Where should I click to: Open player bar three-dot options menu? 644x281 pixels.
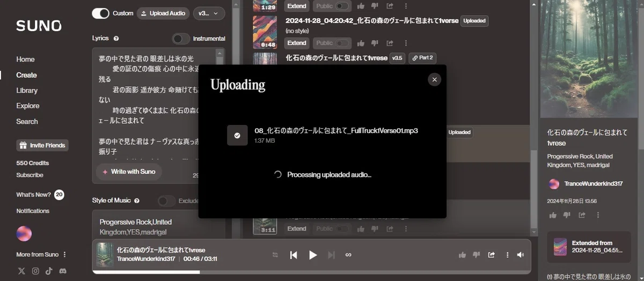click(507, 255)
